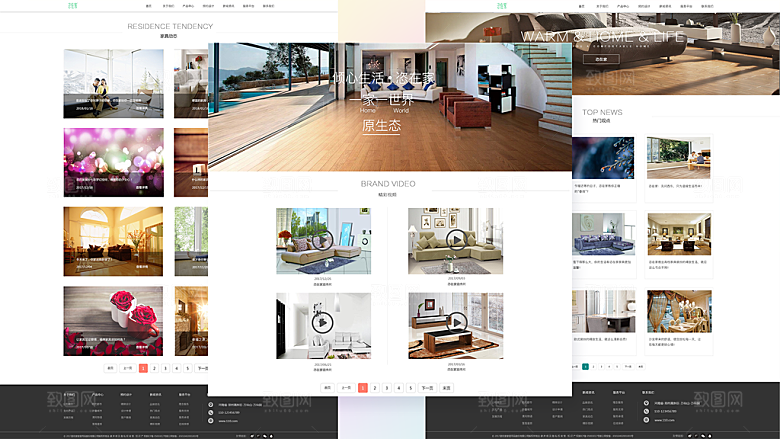Screen dimensions: 780x439
Task: Click third nav item 产品中心 on left page
Action: pyautogui.click(x=188, y=6)
